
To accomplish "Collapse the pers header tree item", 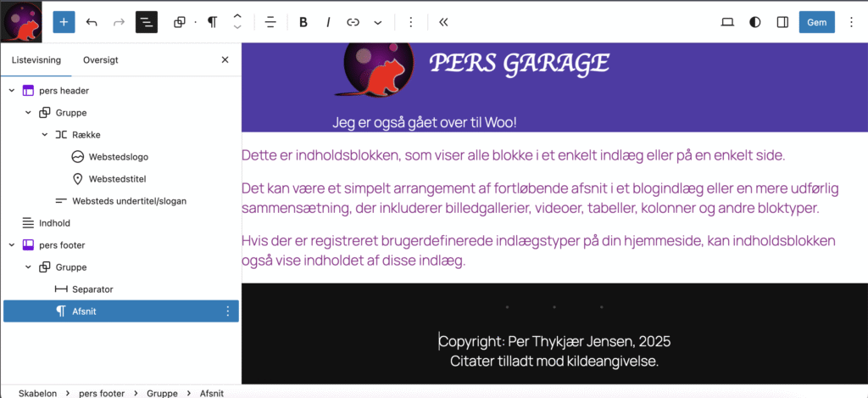I will tap(11, 91).
